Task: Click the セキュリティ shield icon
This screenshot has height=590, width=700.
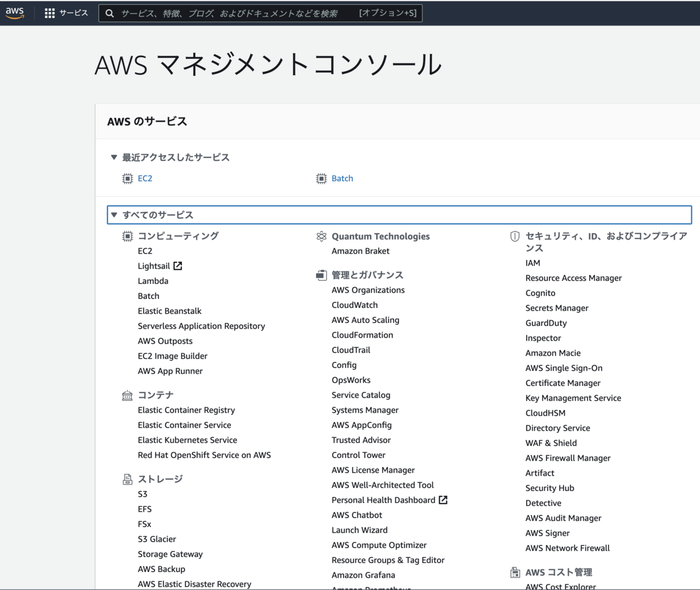Action: [x=515, y=236]
